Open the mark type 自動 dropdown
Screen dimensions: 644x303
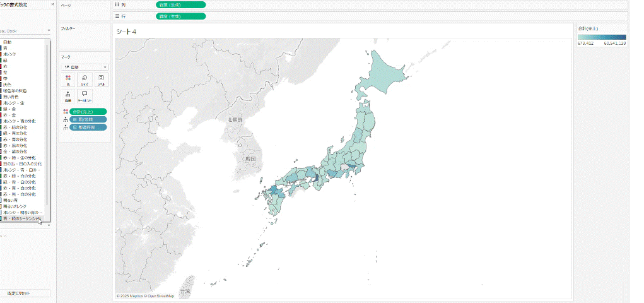tap(84, 67)
